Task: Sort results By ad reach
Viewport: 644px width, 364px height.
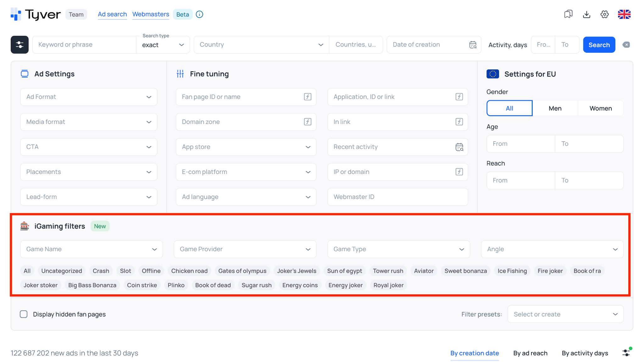Action: click(x=530, y=353)
